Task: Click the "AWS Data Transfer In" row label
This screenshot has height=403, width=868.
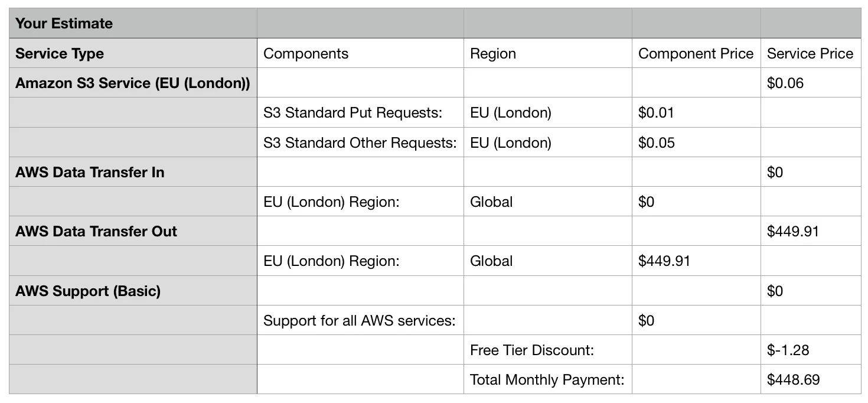Action: 90,173
